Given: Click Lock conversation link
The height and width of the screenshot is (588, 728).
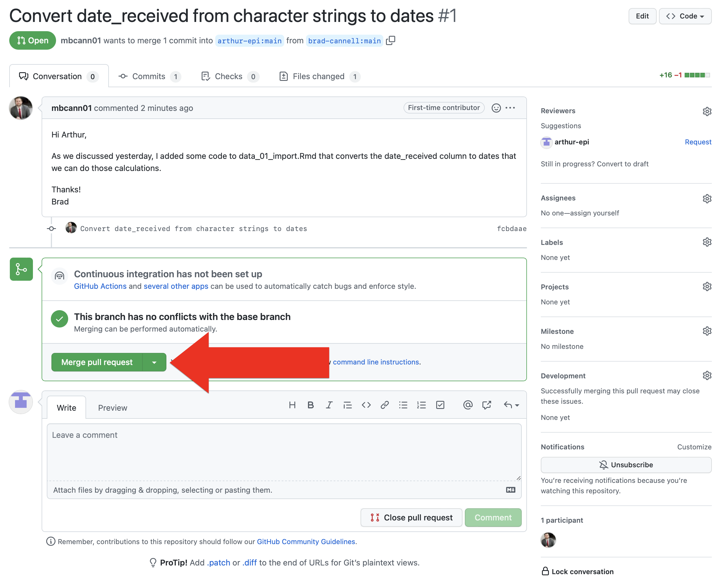Looking at the screenshot, I should [x=577, y=572].
